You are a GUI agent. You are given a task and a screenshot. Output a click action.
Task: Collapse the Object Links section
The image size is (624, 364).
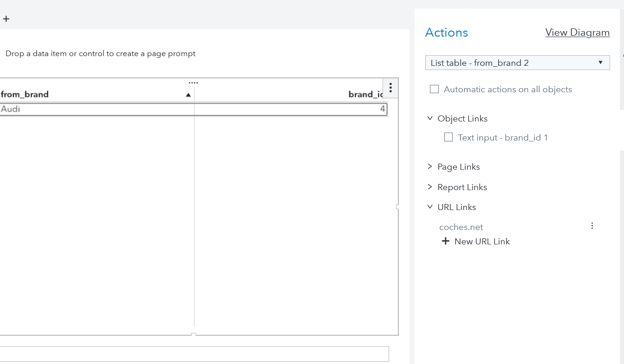click(429, 118)
